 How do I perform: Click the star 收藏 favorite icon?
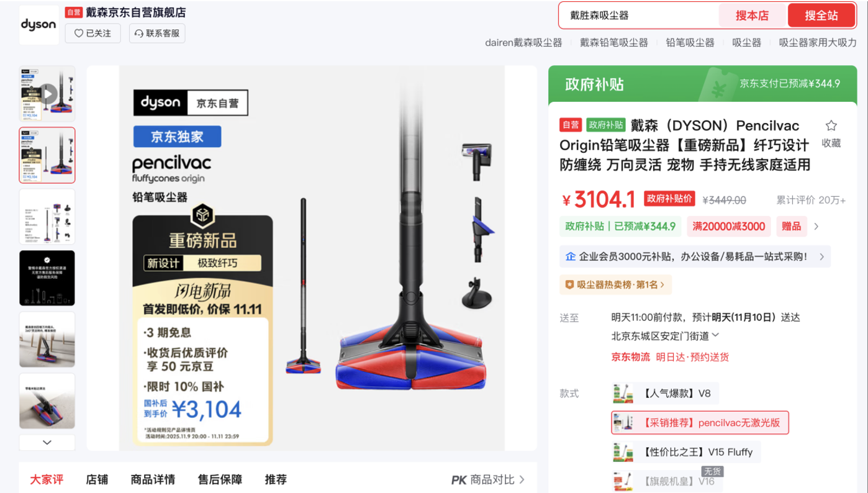click(x=831, y=125)
